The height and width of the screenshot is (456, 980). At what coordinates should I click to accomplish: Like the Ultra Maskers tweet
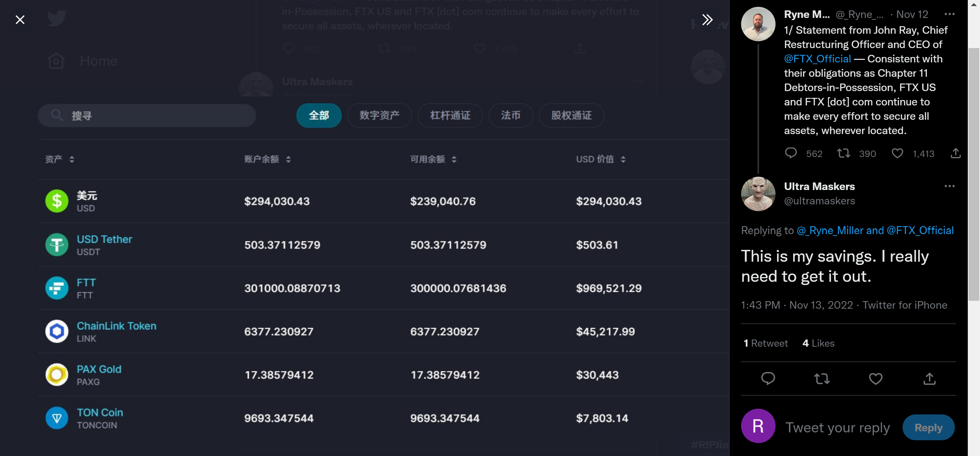(x=875, y=379)
